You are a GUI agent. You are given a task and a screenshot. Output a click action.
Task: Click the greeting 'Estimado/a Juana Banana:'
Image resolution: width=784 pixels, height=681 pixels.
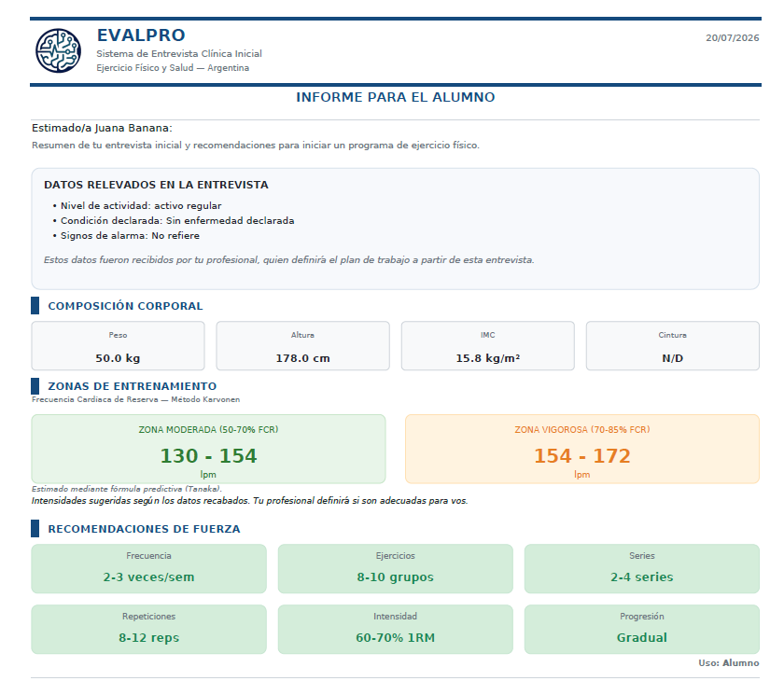[102, 128]
